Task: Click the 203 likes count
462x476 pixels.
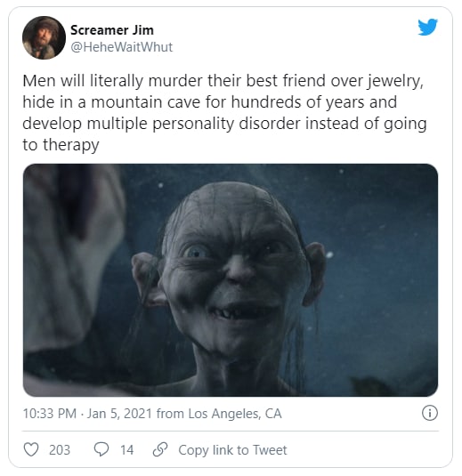Action: (60, 450)
